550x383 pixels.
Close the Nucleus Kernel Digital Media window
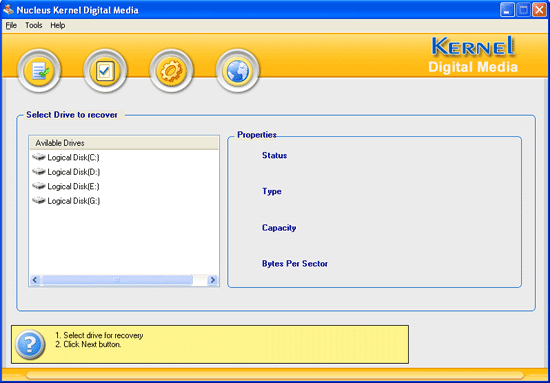[539, 10]
